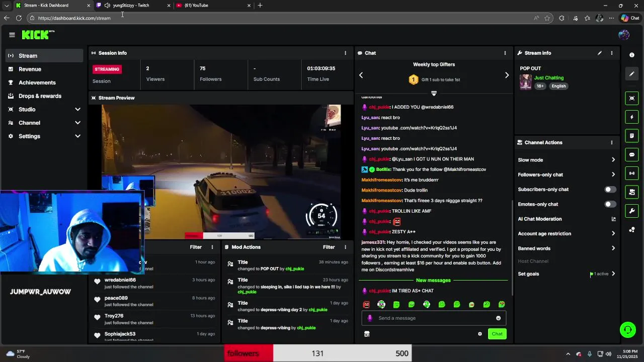Open a new browser tab
The height and width of the screenshot is (362, 644).
260,6
